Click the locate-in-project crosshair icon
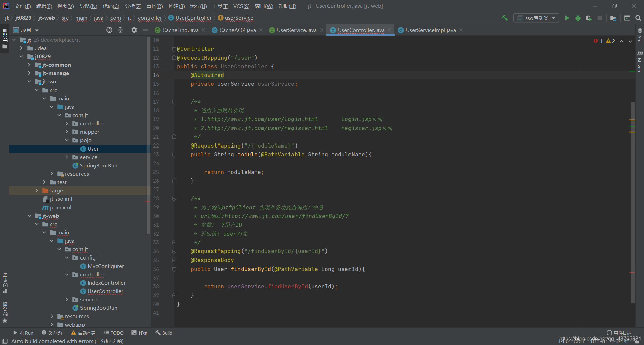This screenshot has width=644, height=345. click(109, 30)
